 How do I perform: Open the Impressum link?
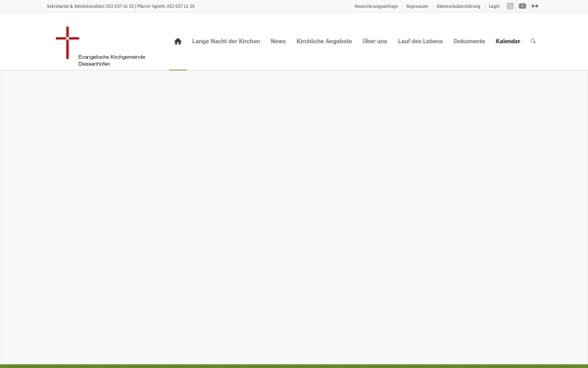click(x=417, y=6)
